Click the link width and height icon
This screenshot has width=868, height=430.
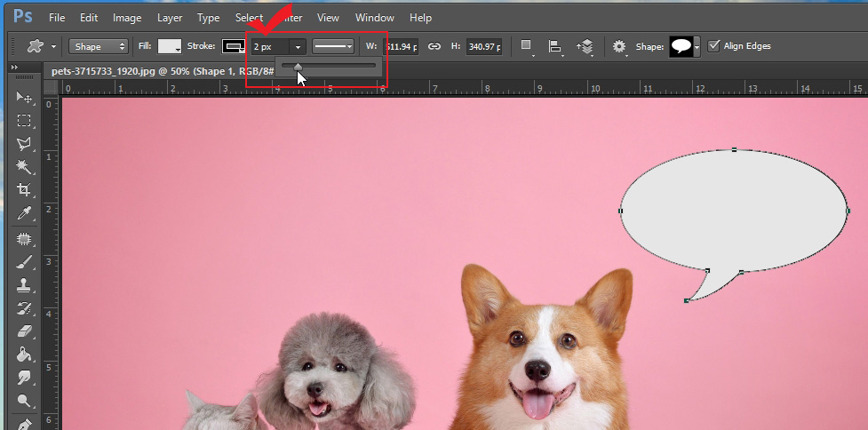coord(434,46)
